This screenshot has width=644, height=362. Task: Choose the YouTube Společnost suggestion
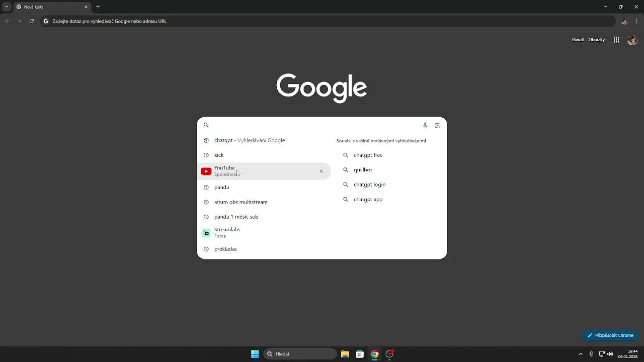coord(264,171)
